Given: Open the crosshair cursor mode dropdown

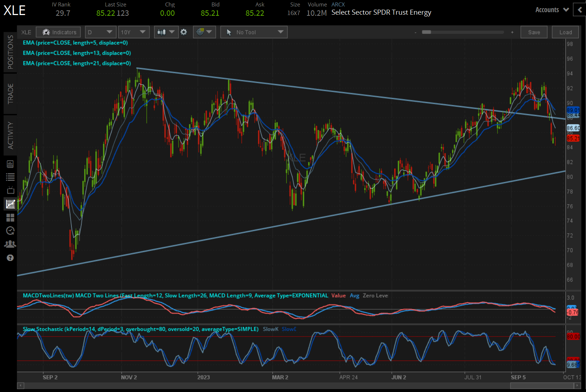Looking at the screenshot, I should (x=204, y=32).
